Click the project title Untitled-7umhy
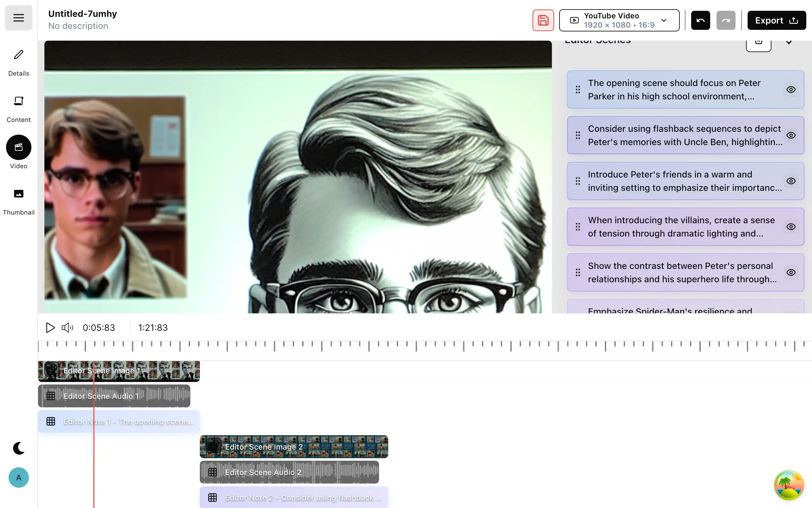This screenshot has width=812, height=508. tap(82, 14)
